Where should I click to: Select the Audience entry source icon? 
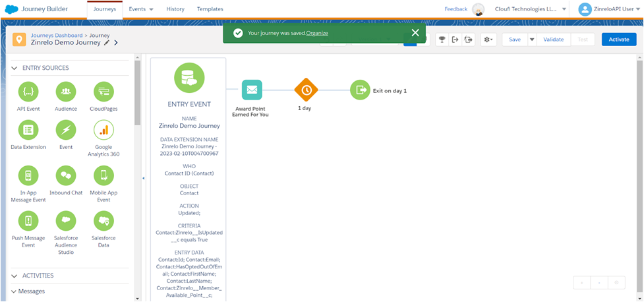click(x=66, y=92)
